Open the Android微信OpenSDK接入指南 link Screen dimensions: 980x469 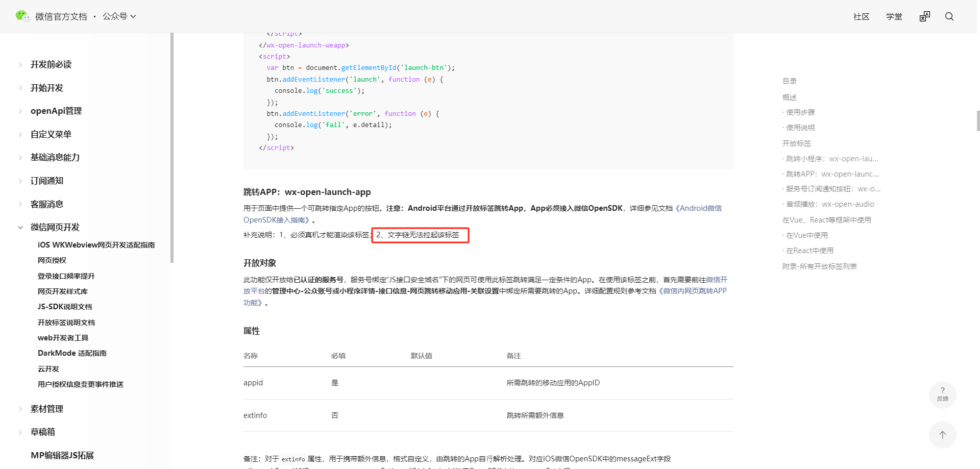click(482, 214)
